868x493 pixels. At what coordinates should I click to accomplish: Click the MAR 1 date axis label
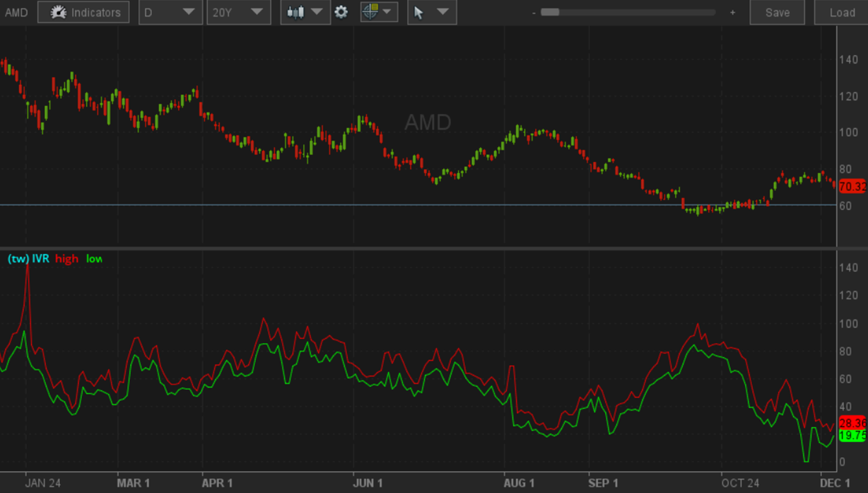point(133,483)
